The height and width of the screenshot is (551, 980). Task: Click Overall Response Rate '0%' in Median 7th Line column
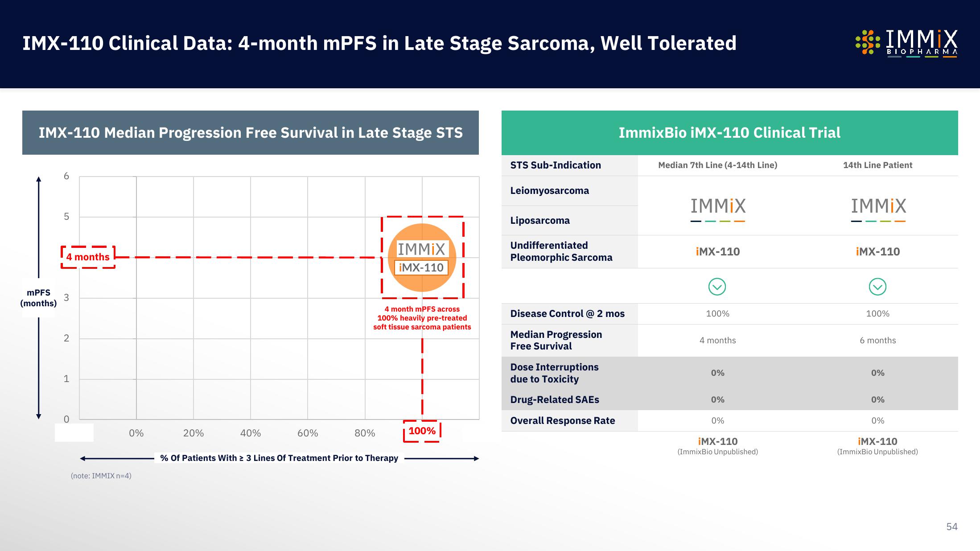pos(717,420)
